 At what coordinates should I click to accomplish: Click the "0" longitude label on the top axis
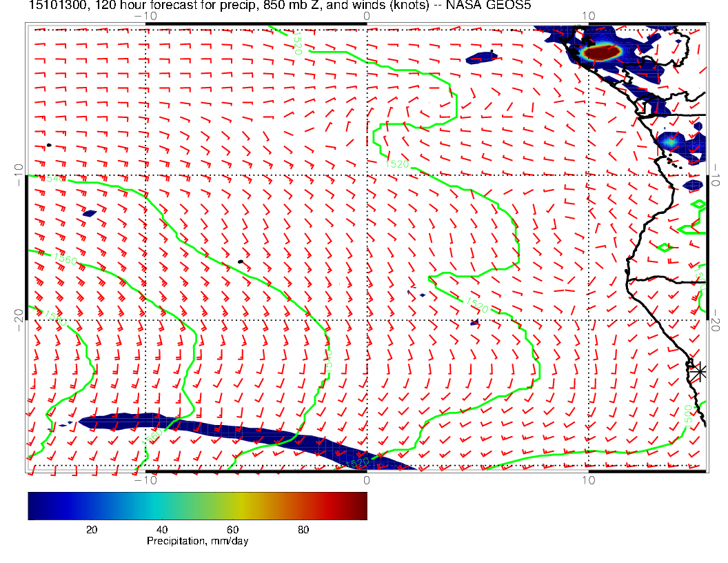(x=367, y=16)
